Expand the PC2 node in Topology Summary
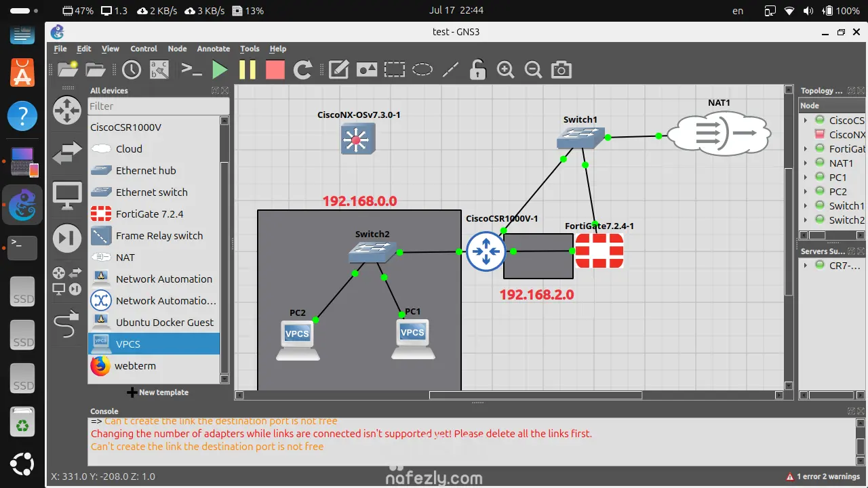The image size is (868, 488). (x=806, y=192)
